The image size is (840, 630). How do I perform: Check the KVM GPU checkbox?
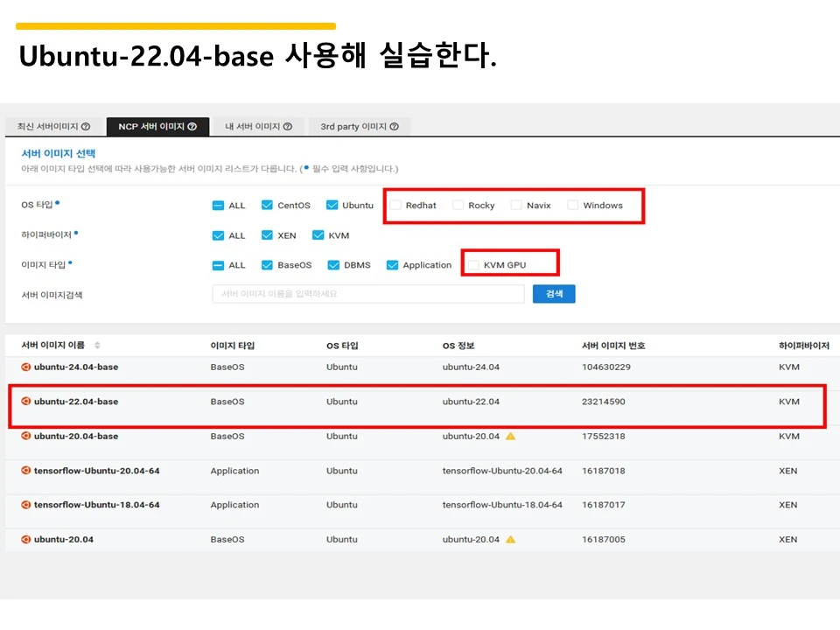click(x=473, y=265)
